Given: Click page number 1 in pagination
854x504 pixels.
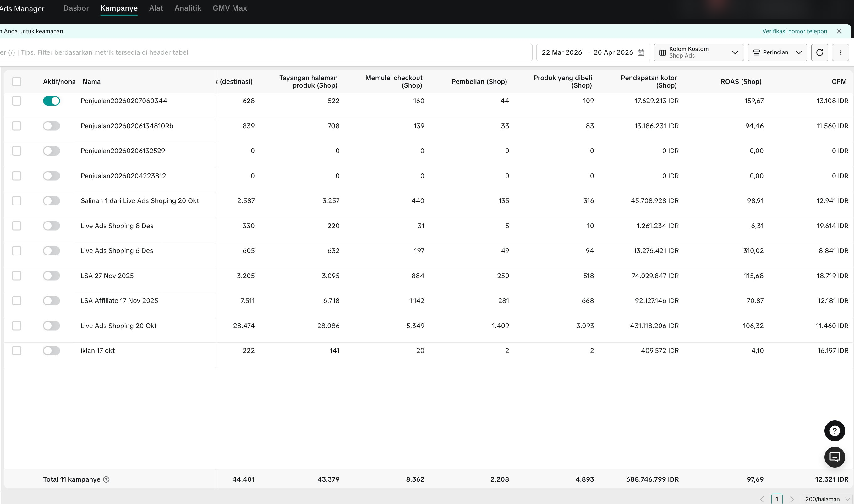Looking at the screenshot, I should (x=777, y=499).
